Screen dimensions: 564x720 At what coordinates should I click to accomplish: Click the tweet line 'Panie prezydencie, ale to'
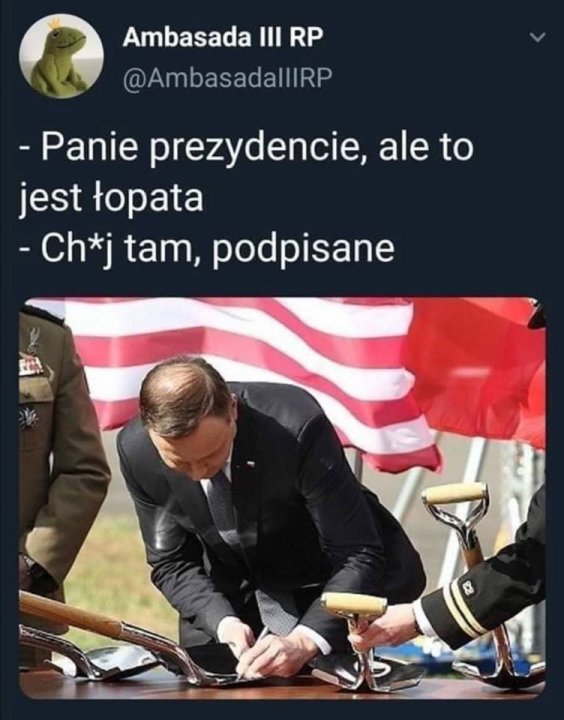tap(247, 148)
